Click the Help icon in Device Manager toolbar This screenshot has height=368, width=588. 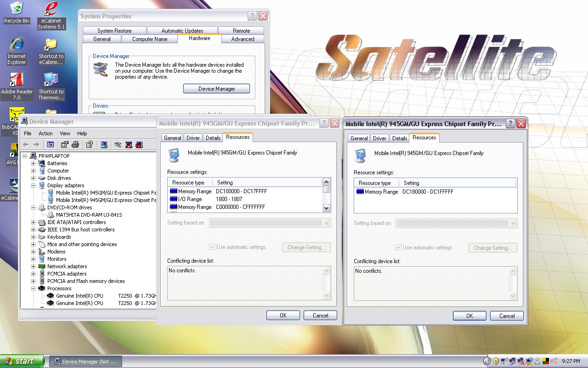(90, 144)
